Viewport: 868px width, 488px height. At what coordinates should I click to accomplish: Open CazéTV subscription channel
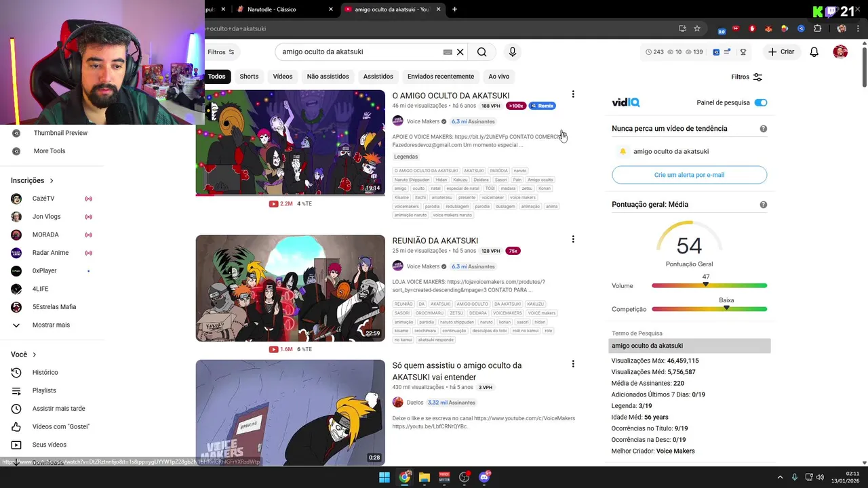(43, 199)
